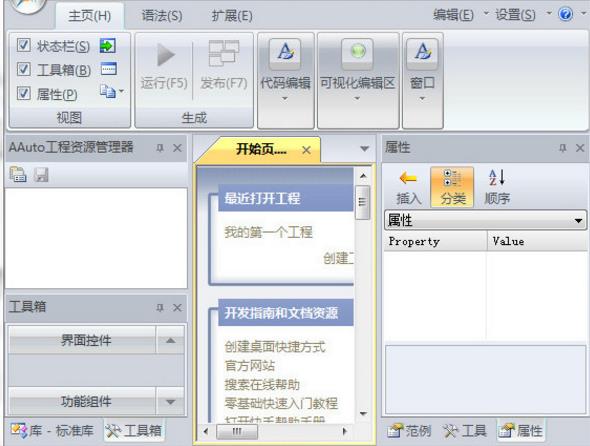Click the save icon in project explorer
Image resolution: width=590 pixels, height=446 pixels.
41,175
